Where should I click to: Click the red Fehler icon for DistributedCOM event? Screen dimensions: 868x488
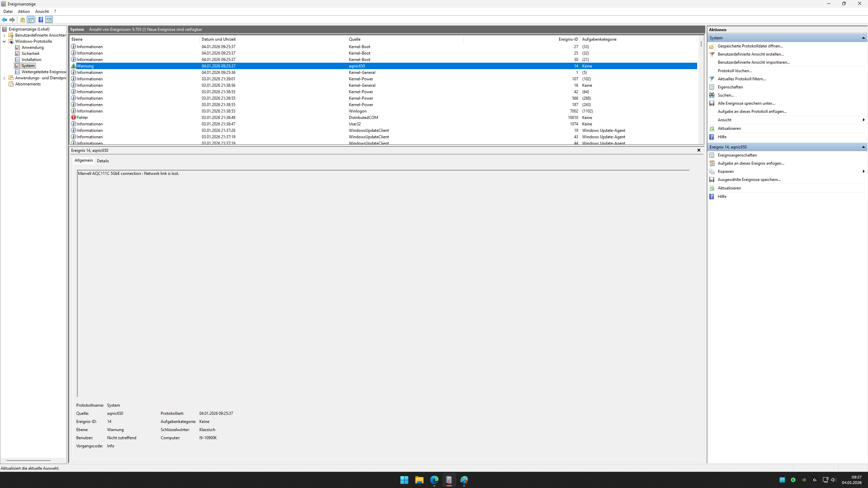pos(73,118)
